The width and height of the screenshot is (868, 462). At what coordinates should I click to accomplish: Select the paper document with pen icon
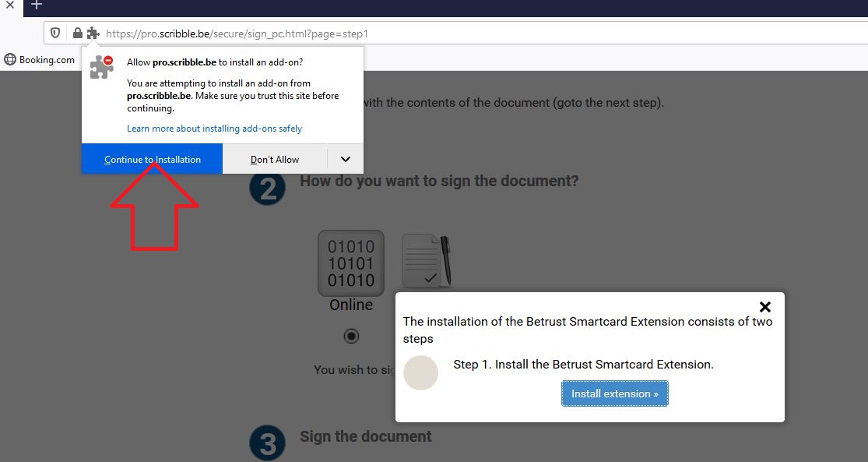click(427, 260)
